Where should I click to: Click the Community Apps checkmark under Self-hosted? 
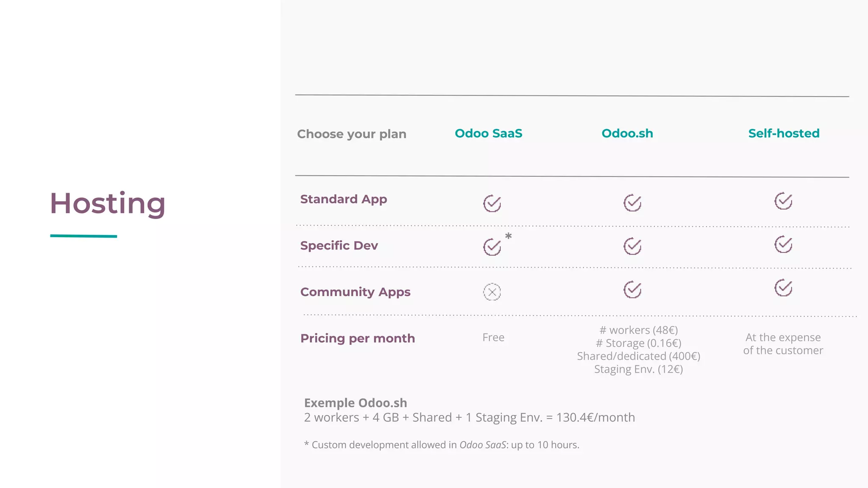pos(783,288)
